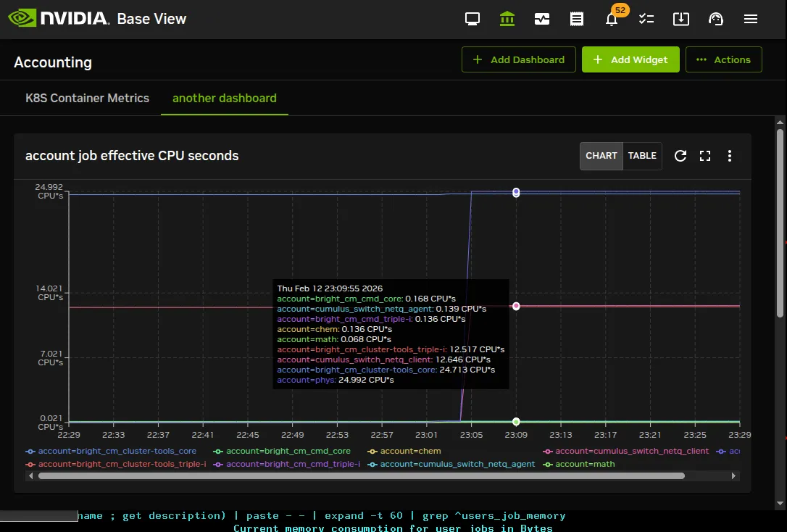Image resolution: width=787 pixels, height=532 pixels.
Task: Click the green data point at 23:09
Action: [x=516, y=422]
